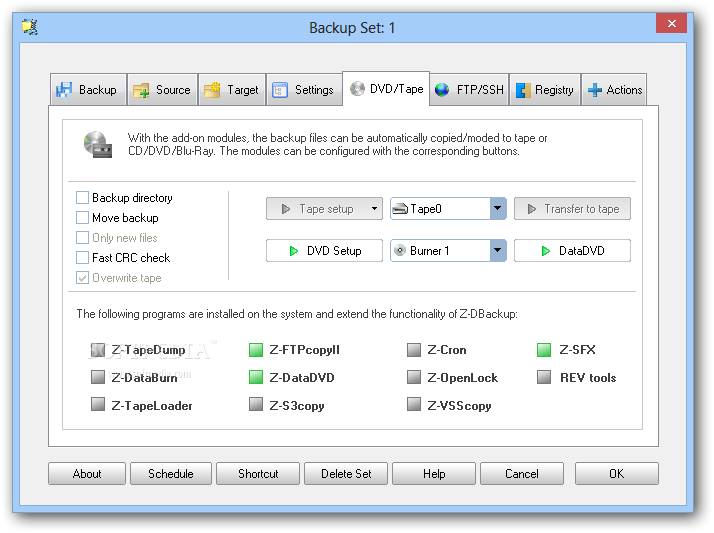Click the Delete Set button

[x=346, y=474]
